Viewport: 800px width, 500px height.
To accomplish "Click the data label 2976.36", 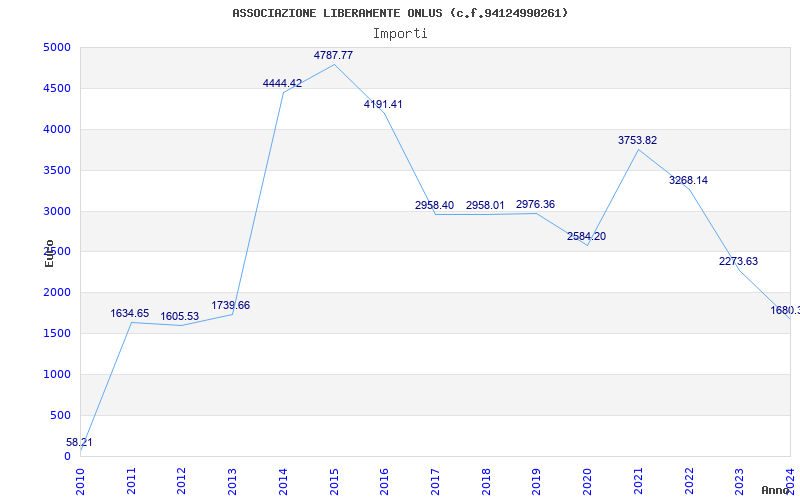I will pos(535,204).
